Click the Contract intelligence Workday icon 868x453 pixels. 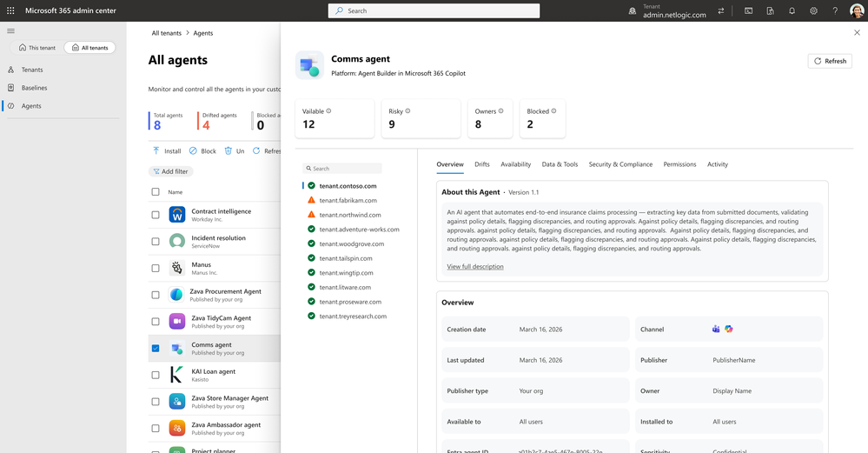[177, 214]
